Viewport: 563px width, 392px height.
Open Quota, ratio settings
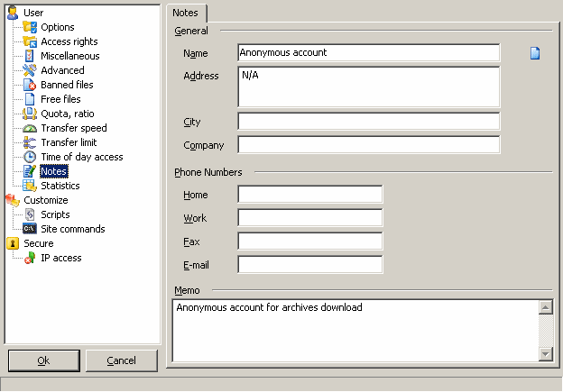click(x=68, y=114)
